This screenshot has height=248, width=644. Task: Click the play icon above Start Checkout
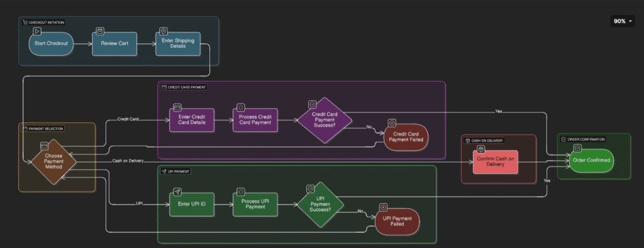(x=37, y=31)
